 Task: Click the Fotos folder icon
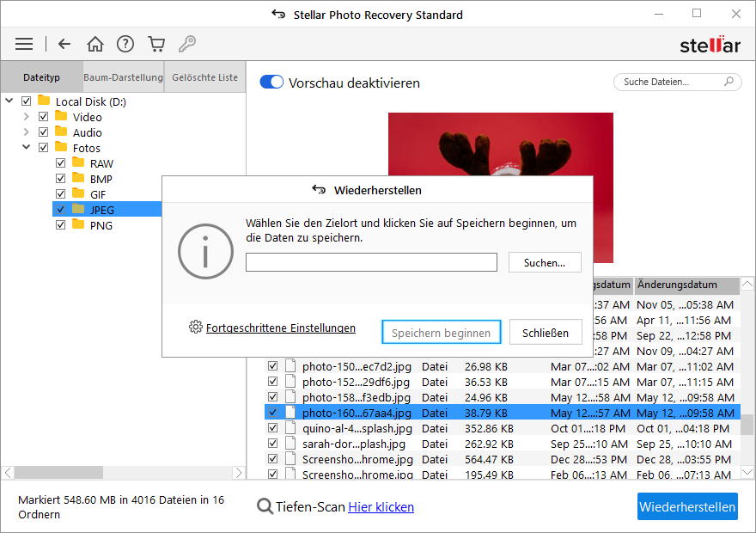(x=61, y=147)
